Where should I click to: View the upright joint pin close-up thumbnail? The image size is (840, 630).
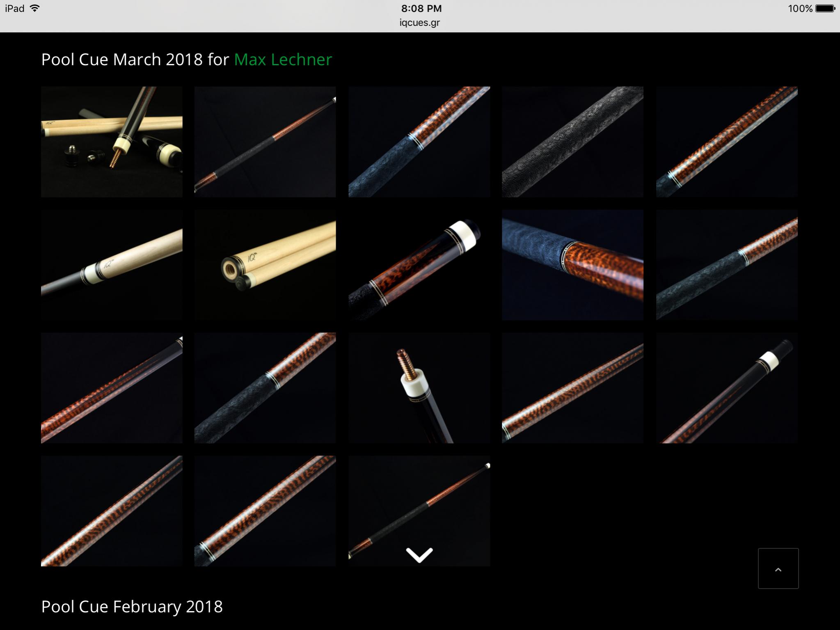tap(419, 388)
